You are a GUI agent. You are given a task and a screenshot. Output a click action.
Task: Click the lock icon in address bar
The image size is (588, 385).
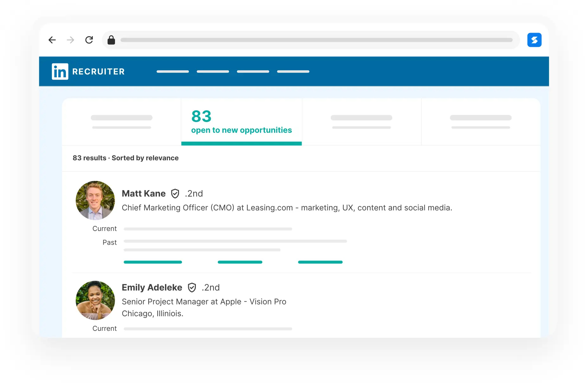pos(111,40)
